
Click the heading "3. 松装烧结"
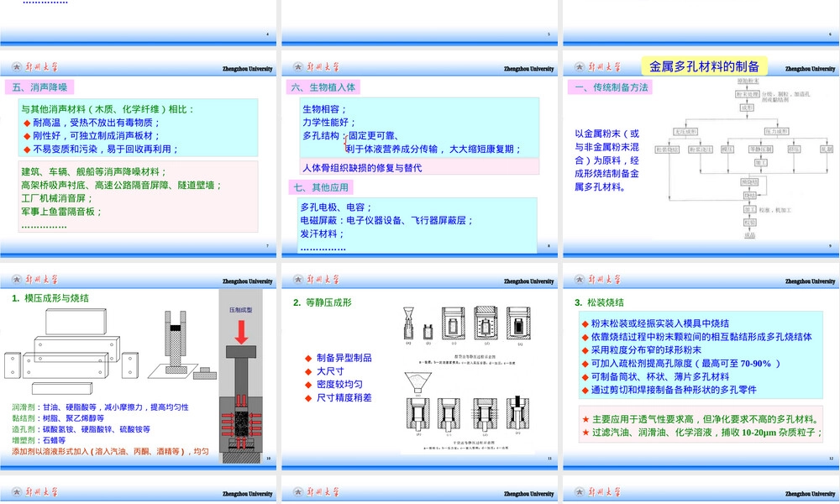(x=599, y=302)
